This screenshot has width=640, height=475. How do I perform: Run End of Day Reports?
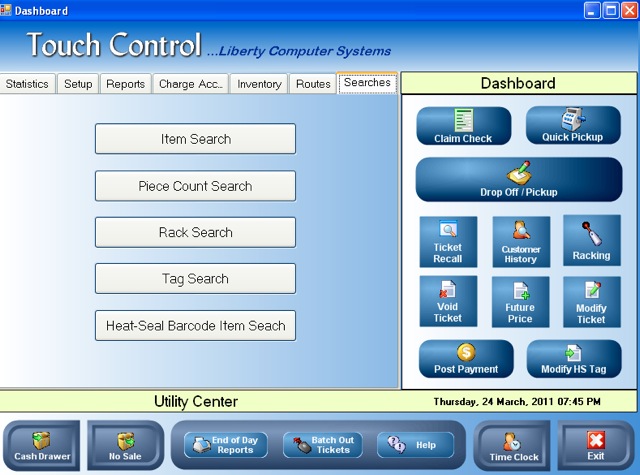pos(225,445)
